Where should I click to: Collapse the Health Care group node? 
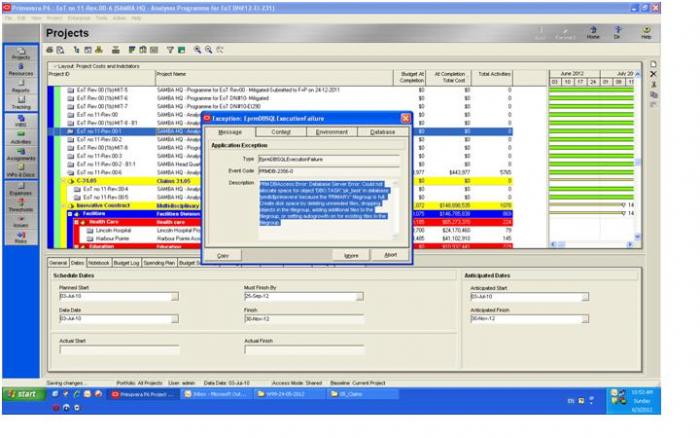76,222
